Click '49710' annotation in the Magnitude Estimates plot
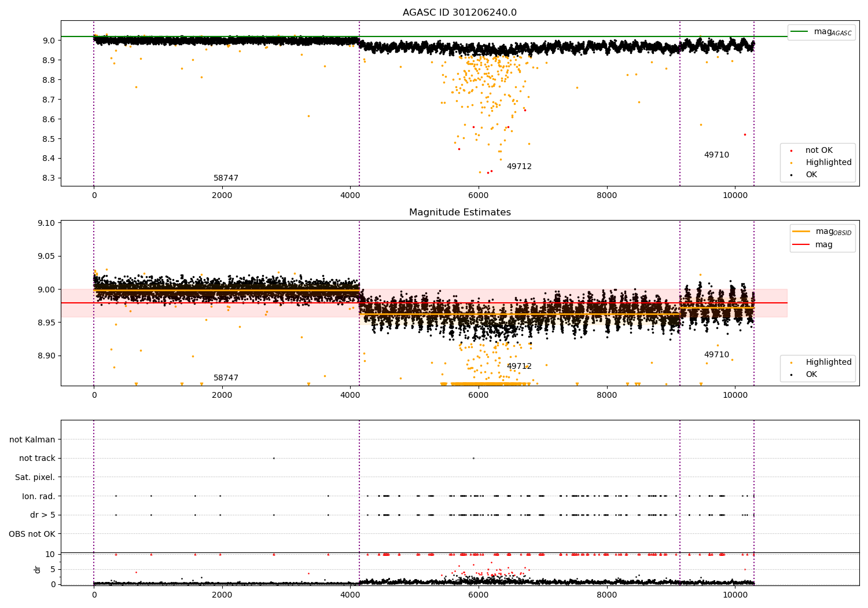Screen dimensions: 868x608 pos(716,355)
